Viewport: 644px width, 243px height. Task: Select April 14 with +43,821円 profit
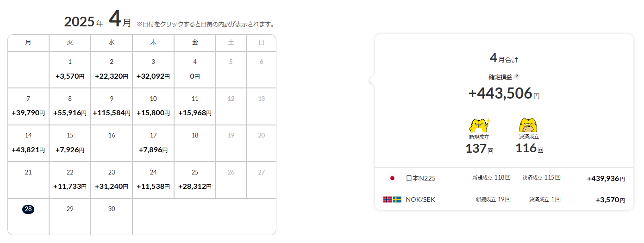[28, 143]
